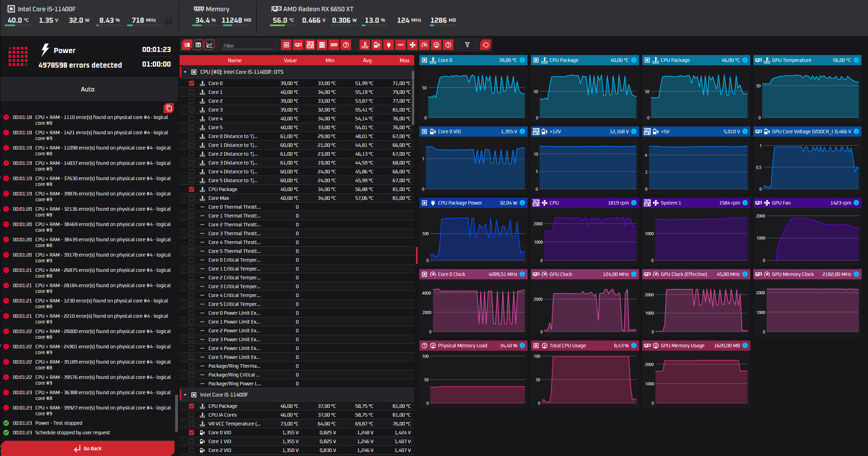Check the Core 3 temperature row checkbox
The width and height of the screenshot is (868, 456).
[191, 110]
